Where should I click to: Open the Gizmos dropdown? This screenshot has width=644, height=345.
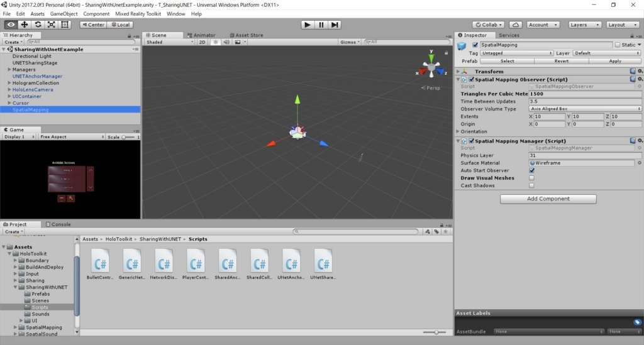[350, 42]
